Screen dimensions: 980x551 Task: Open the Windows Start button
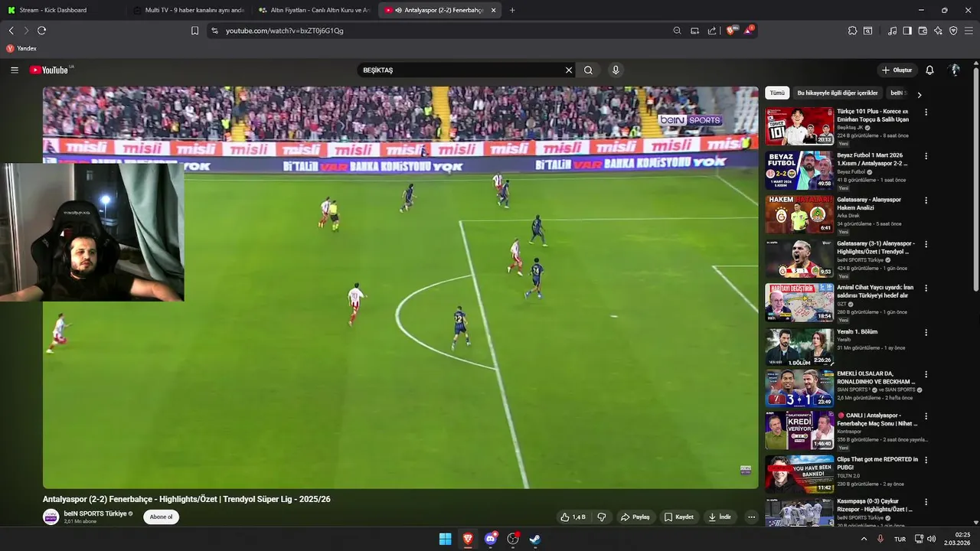pos(445,539)
